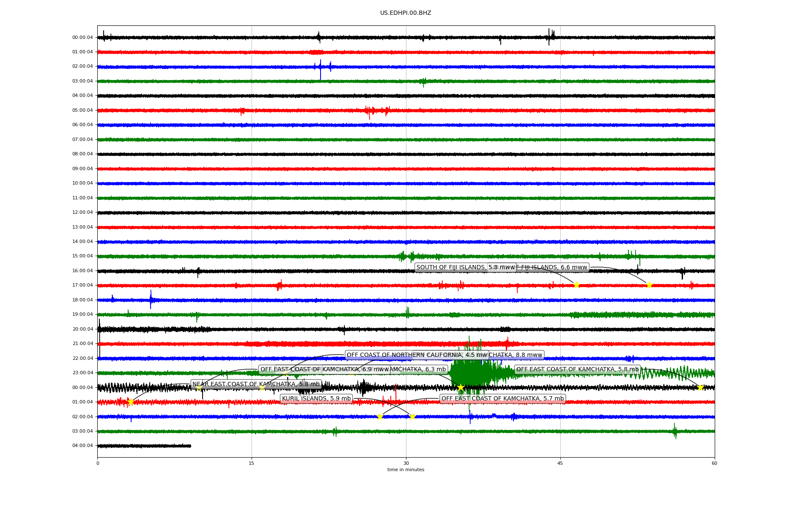Image resolution: width=812 pixels, height=508 pixels.
Task: Click the 04:00:04 label beside the short black trace
Action: click(82, 446)
